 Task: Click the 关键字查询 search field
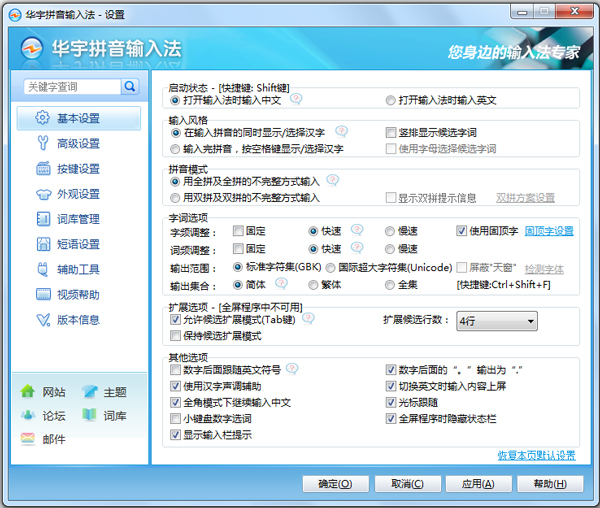[x=70, y=87]
